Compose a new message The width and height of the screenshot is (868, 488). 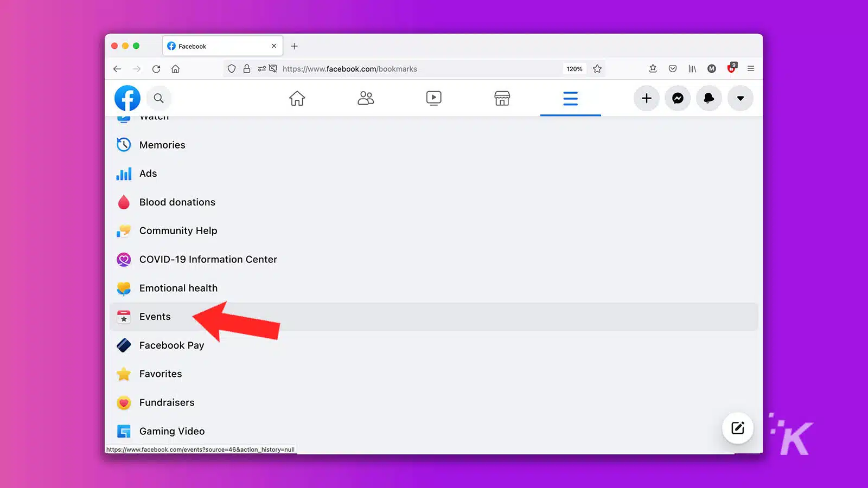(737, 428)
